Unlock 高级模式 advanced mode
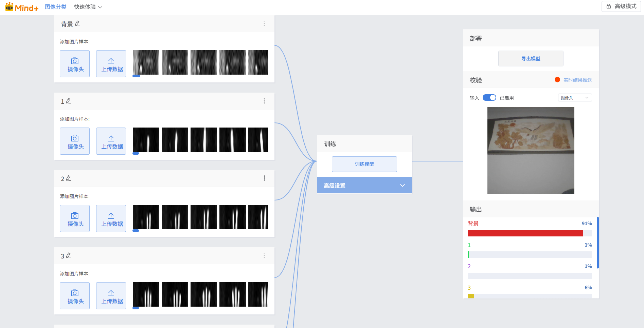Image resolution: width=644 pixels, height=328 pixels. point(621,6)
